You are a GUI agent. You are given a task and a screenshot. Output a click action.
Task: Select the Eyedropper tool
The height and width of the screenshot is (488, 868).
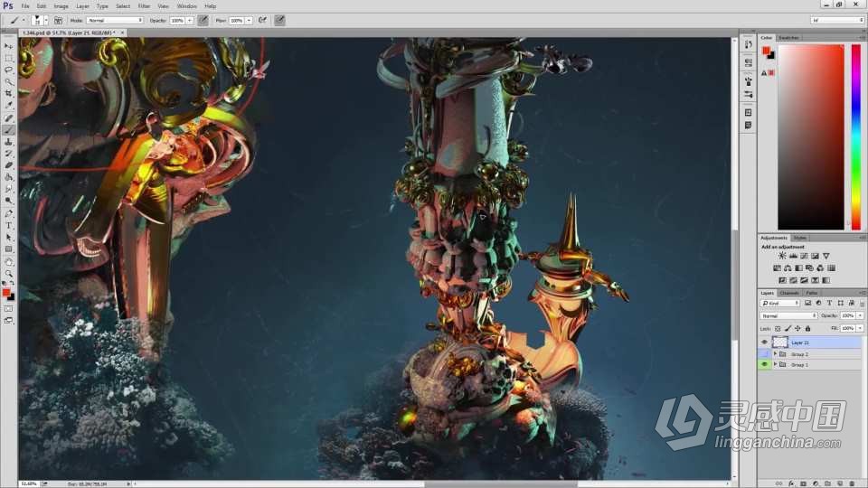pos(8,105)
